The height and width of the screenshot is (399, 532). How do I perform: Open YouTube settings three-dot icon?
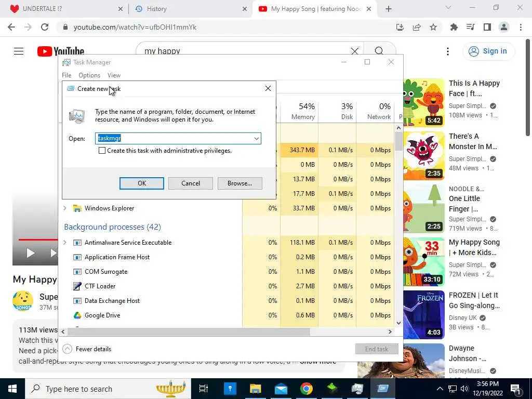447,51
